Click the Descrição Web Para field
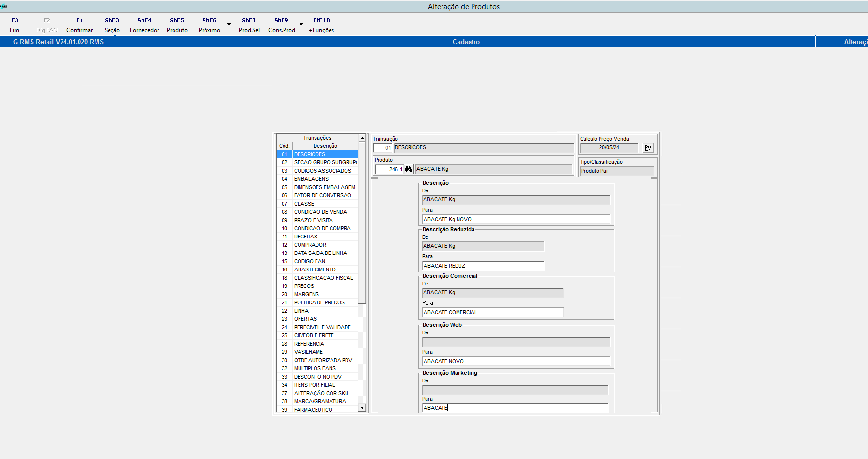 point(515,361)
